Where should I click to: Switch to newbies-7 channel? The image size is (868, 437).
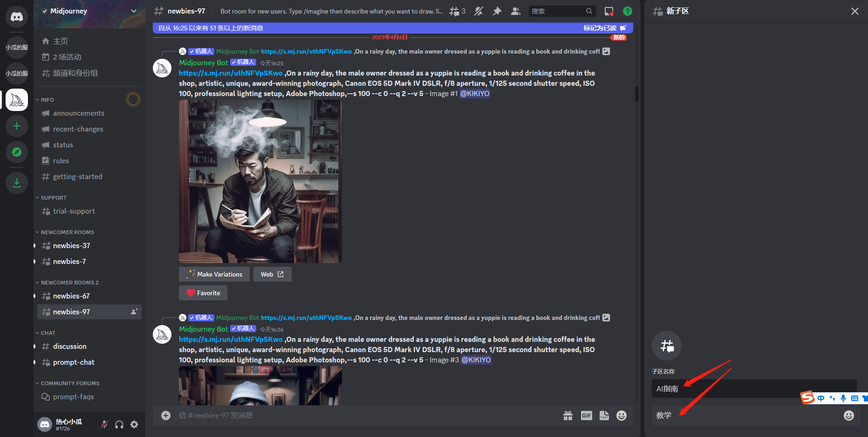point(89,262)
